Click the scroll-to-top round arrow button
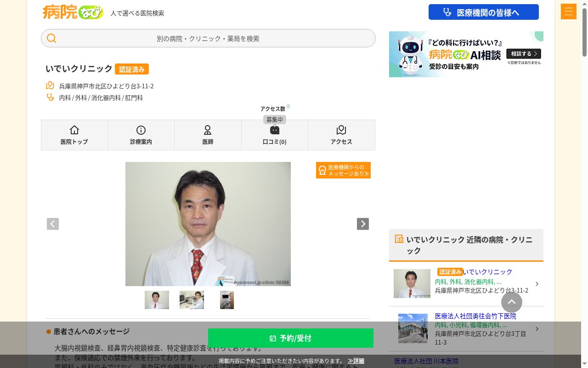This screenshot has height=368, width=588. 512,302
